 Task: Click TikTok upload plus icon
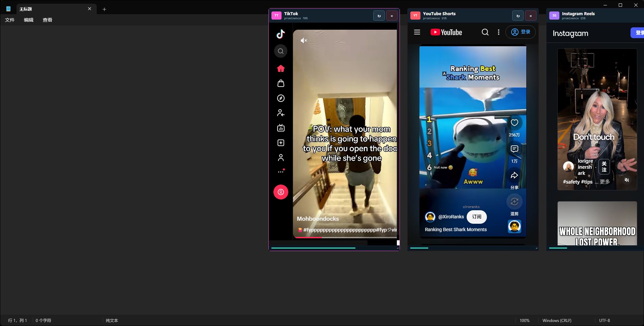[281, 143]
